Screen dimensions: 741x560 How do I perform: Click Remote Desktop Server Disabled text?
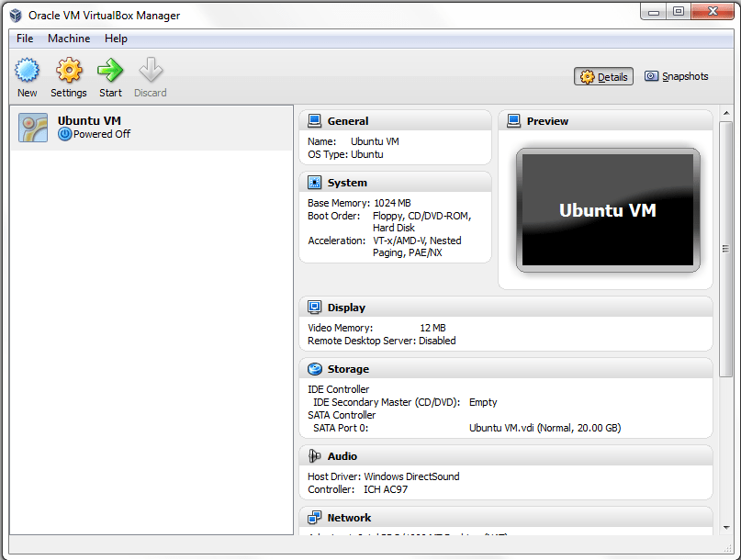tap(381, 341)
